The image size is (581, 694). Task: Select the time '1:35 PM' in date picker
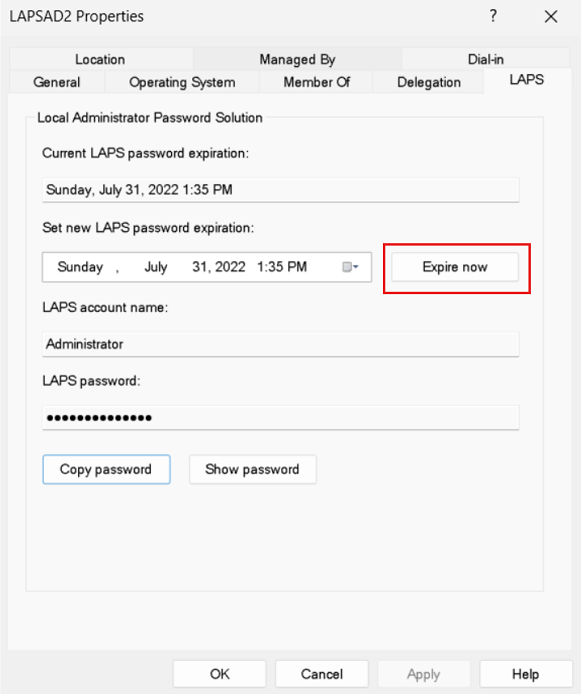282,267
